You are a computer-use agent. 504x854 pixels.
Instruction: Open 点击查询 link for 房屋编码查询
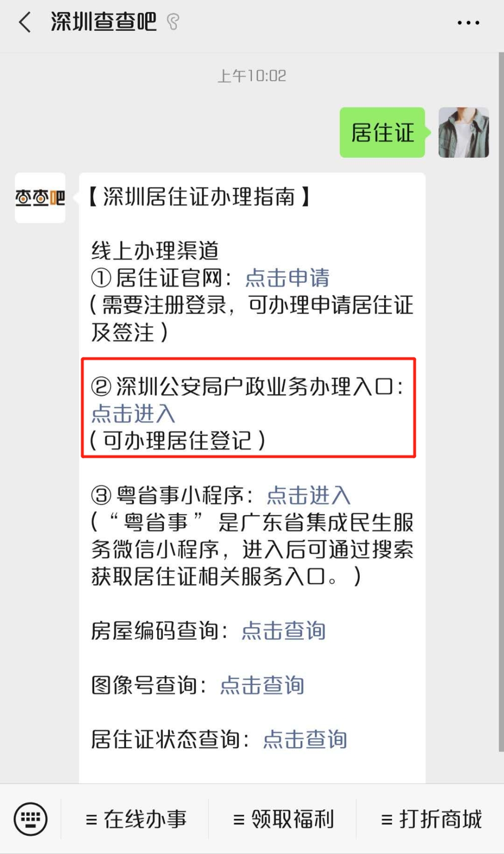284,631
